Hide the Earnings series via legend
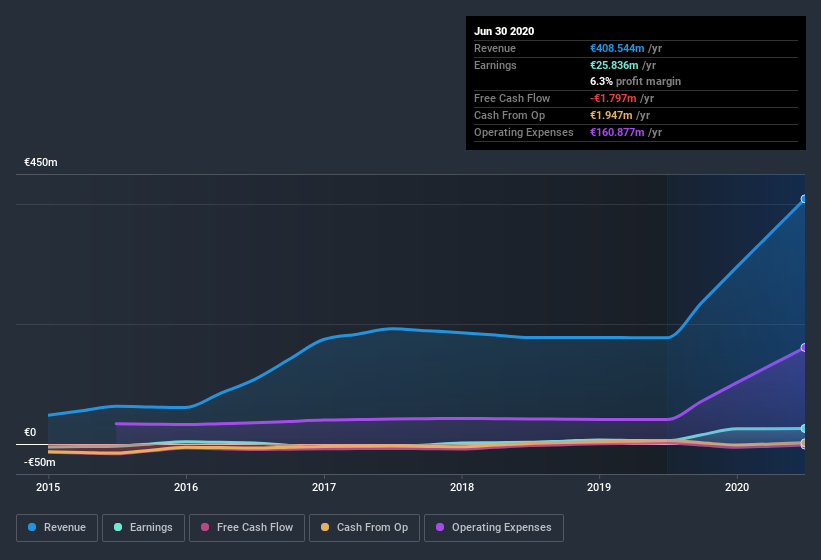This screenshot has width=821, height=560. [x=142, y=527]
